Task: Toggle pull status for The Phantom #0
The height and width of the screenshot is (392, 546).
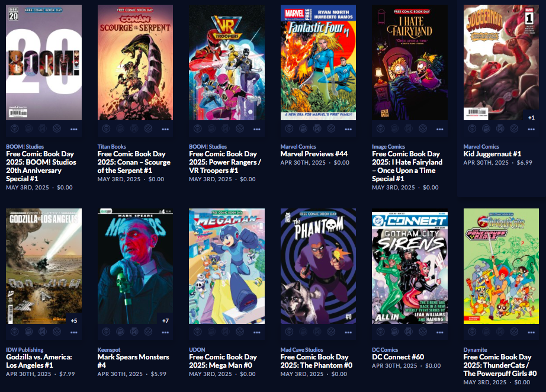Action: click(289, 332)
